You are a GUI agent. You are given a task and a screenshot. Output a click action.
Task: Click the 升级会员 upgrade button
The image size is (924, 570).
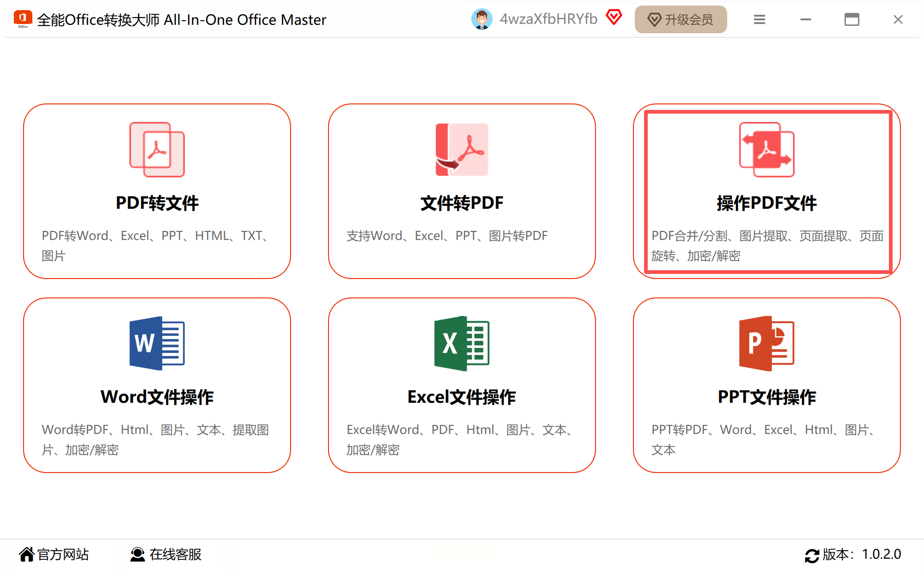click(x=681, y=19)
